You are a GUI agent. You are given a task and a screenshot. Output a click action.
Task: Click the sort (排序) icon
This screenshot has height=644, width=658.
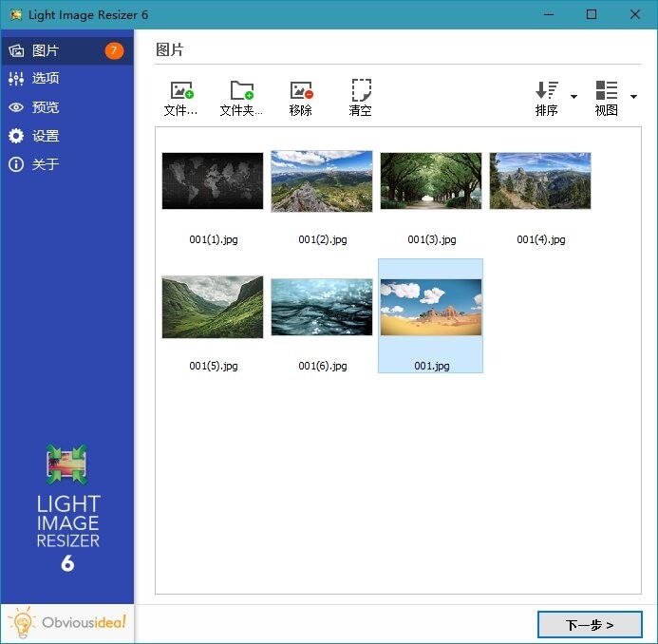coord(547,91)
